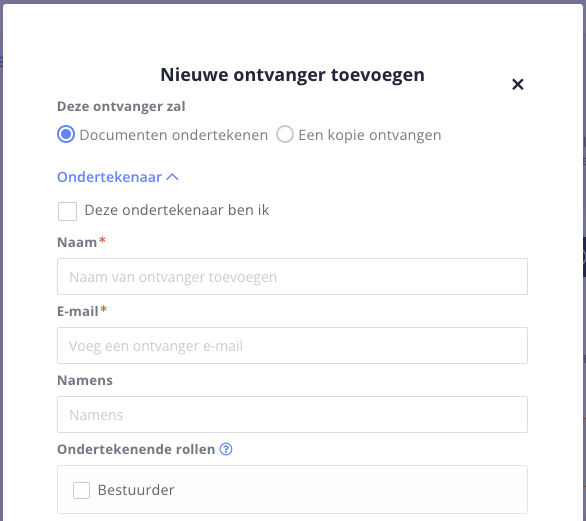
Task: Click the Een kopie ontvangen label text
Action: point(370,135)
